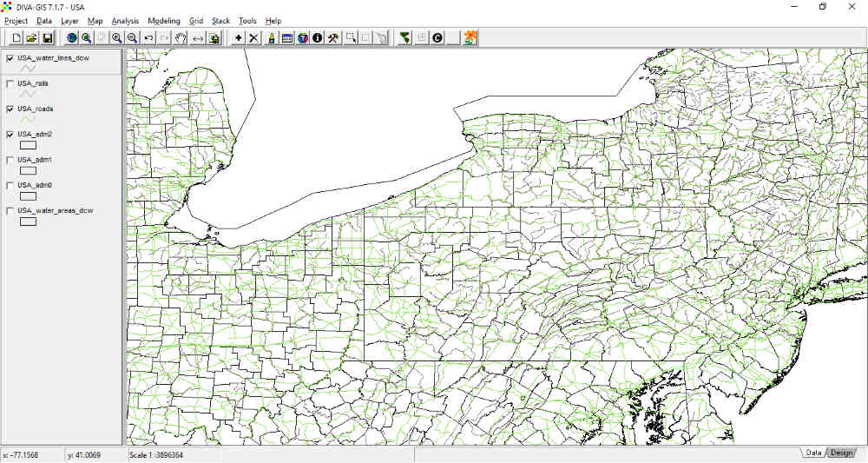The height and width of the screenshot is (463, 868).
Task: Enable the USA_water_areas_dcw layer checkbox
Action: [x=10, y=211]
